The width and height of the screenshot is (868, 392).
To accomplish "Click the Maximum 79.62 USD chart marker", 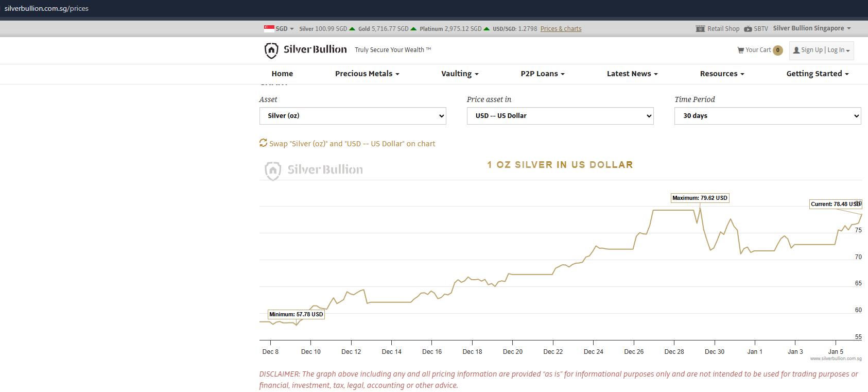I will click(700, 198).
